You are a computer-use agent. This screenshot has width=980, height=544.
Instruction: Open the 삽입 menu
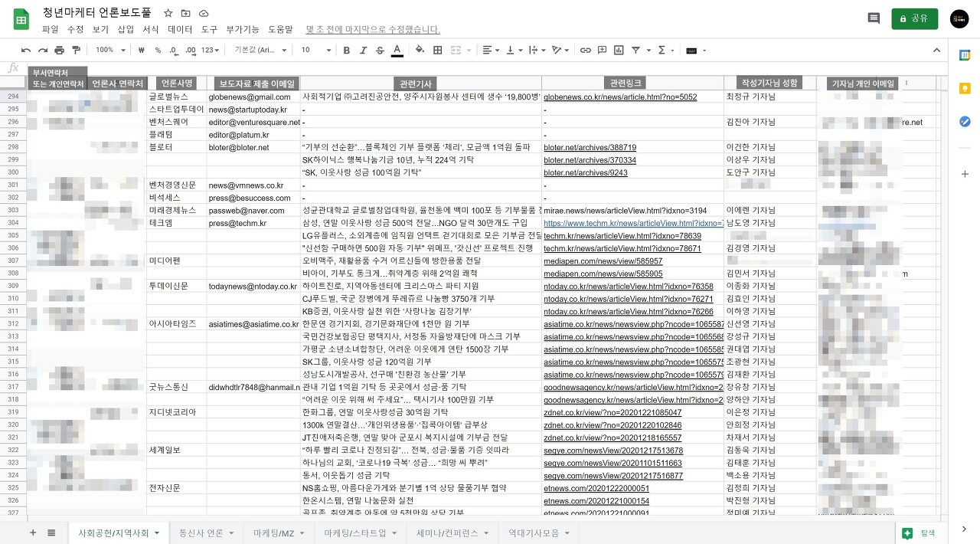[126, 29]
